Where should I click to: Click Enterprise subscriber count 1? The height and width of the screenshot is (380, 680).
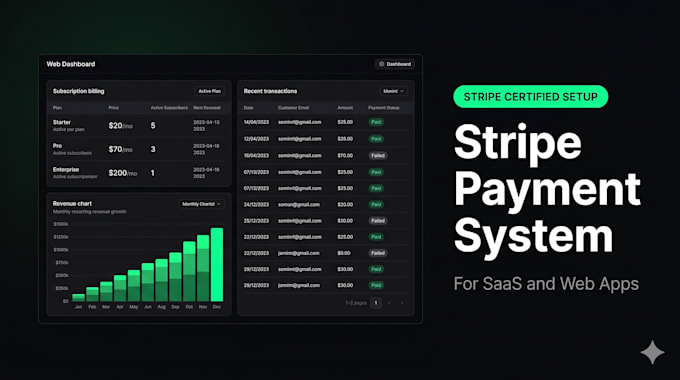tap(152, 173)
